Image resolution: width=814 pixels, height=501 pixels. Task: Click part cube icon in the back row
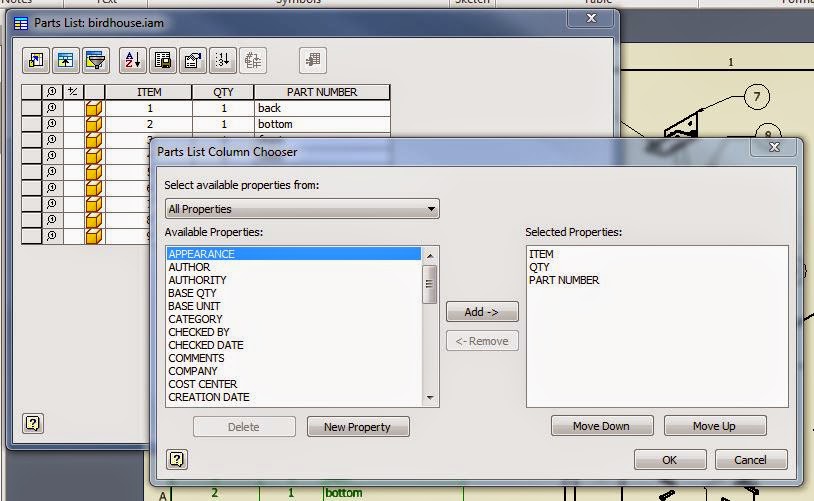pyautogui.click(x=94, y=108)
